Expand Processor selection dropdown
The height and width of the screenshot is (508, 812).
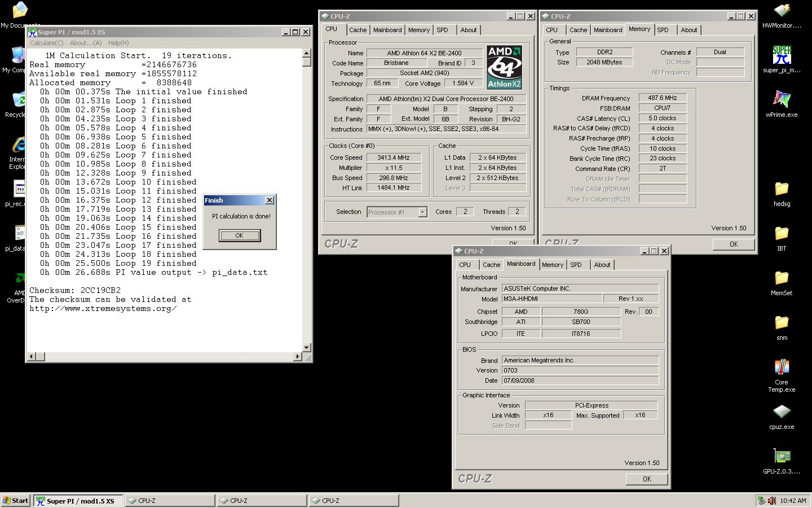click(x=422, y=212)
